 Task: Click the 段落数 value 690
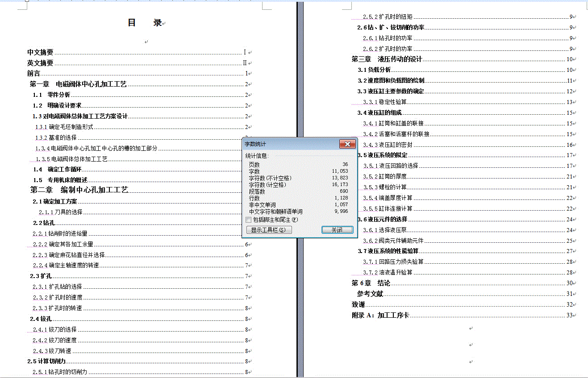(x=344, y=191)
